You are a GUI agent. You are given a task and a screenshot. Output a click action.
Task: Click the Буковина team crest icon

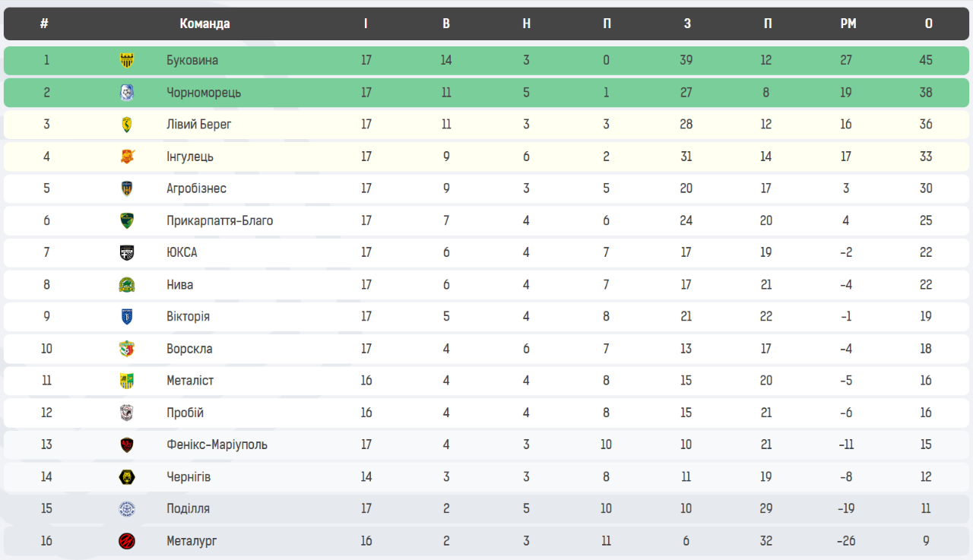pos(127,61)
